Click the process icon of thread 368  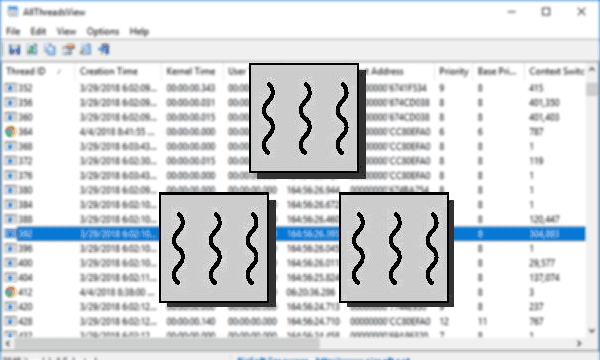(x=11, y=146)
